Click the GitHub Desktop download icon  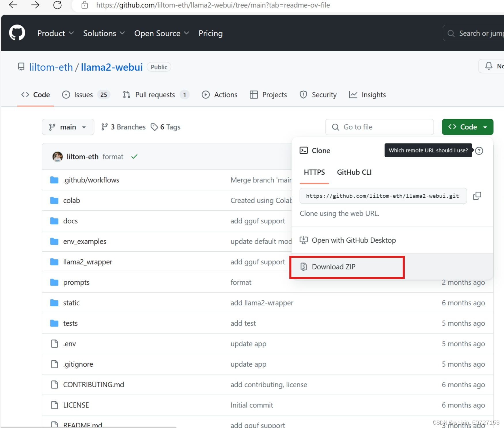[x=304, y=240]
